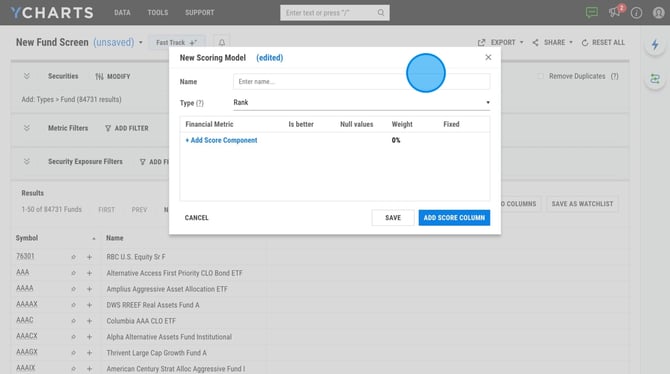Click plus icon for AAAAX row
Image resolution: width=670 pixels, height=374 pixels.
click(x=89, y=305)
